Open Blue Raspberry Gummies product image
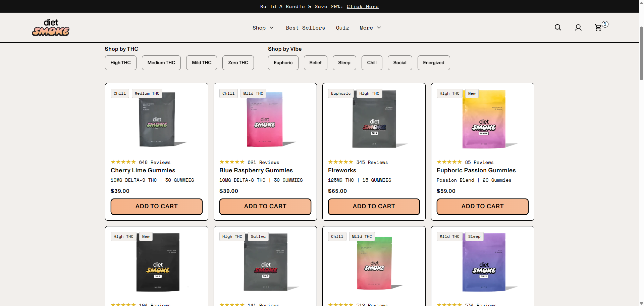644x306 pixels. tap(266, 119)
